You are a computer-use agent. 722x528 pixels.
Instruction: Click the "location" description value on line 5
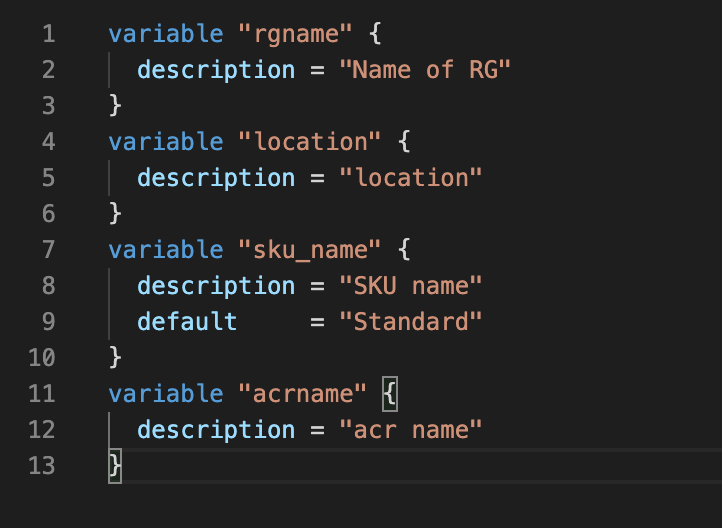pos(411,178)
